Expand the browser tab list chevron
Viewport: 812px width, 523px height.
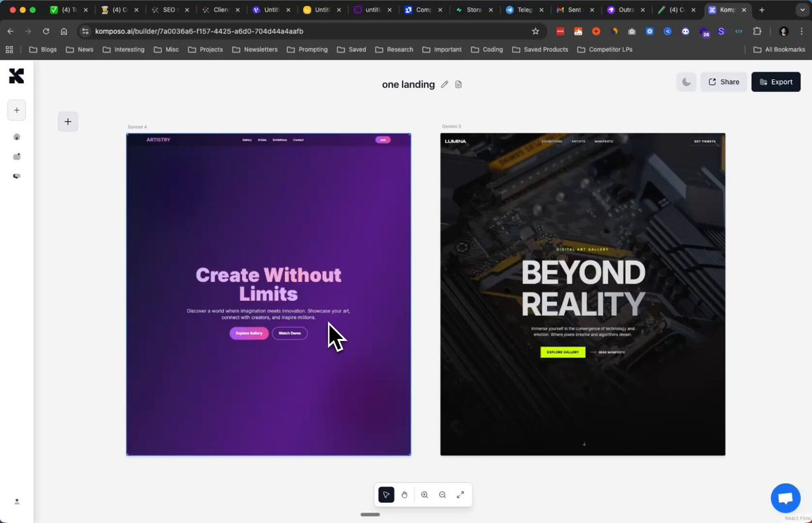click(x=801, y=10)
